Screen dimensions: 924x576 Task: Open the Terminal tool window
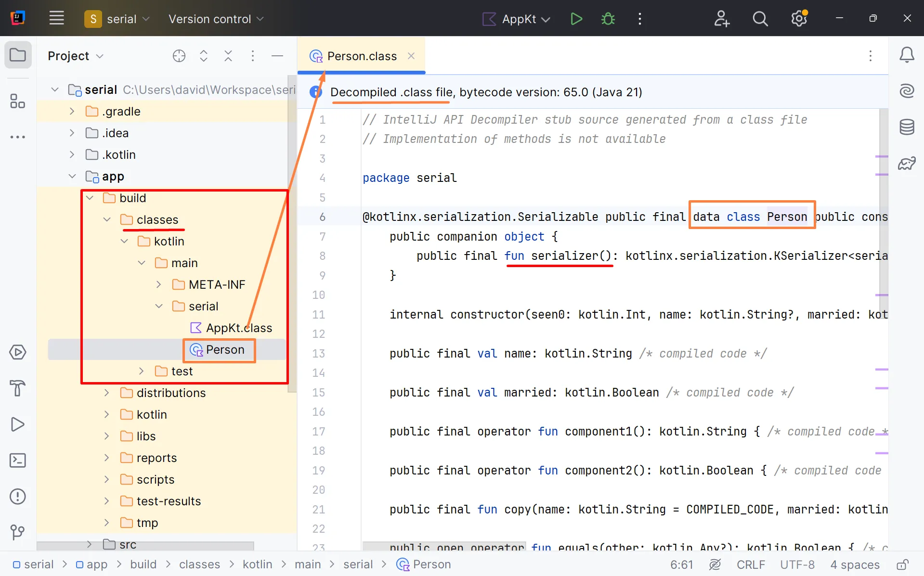[x=18, y=461]
